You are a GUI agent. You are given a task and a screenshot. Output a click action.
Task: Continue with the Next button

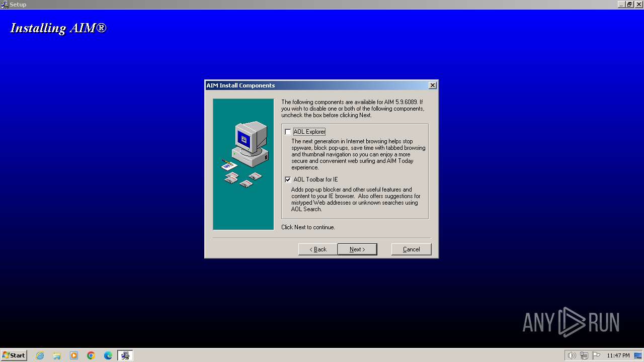[357, 249]
